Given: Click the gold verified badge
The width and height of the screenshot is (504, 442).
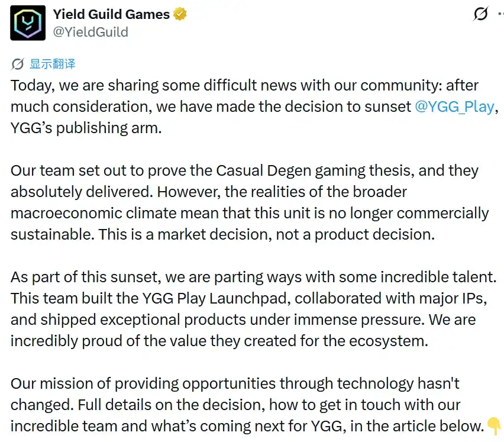Looking at the screenshot, I should click(180, 14).
